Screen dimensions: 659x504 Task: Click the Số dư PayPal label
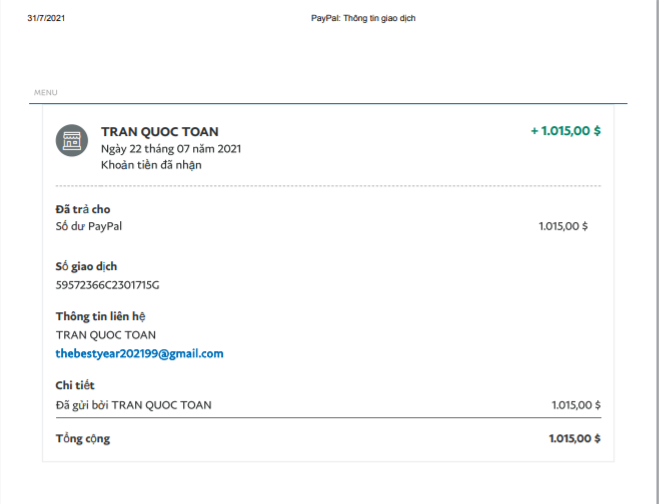pos(89,226)
